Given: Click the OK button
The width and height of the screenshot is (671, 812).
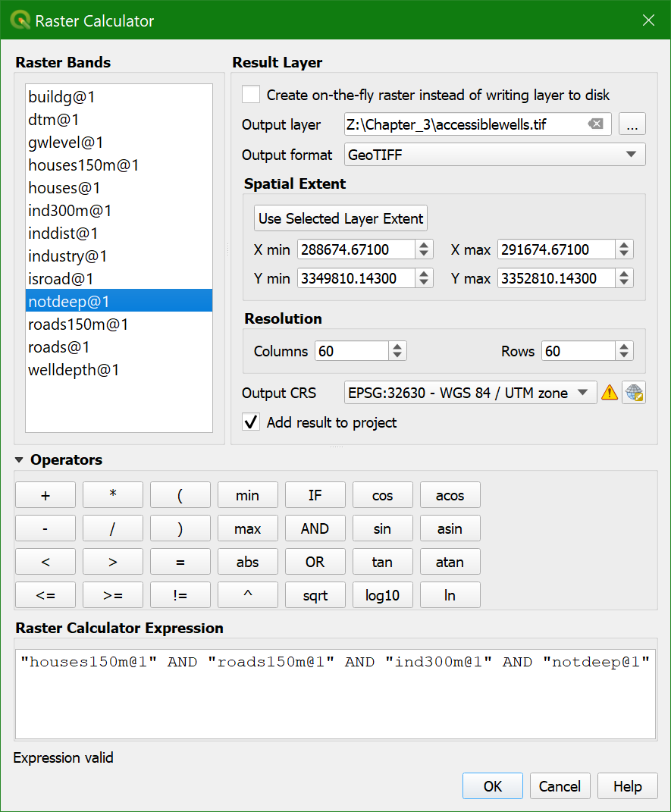Looking at the screenshot, I should (x=492, y=786).
